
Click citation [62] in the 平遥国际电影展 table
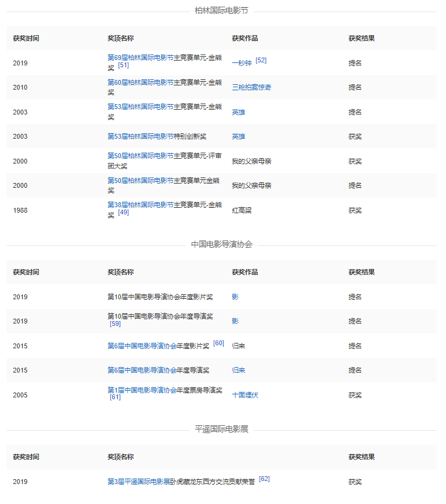click(264, 479)
